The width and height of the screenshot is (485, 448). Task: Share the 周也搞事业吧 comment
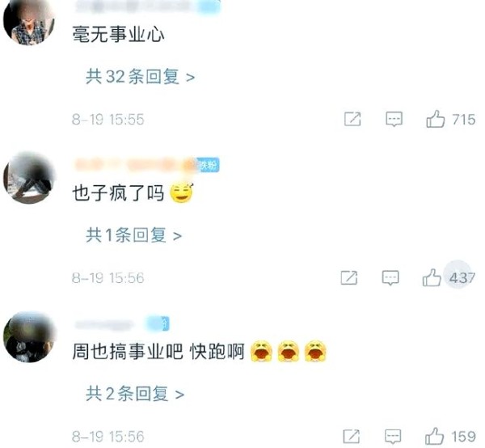[x=352, y=436]
